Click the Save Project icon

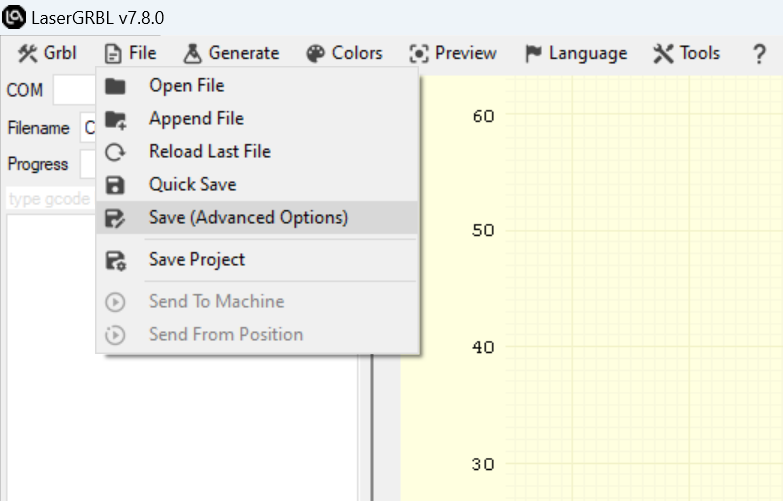(116, 260)
